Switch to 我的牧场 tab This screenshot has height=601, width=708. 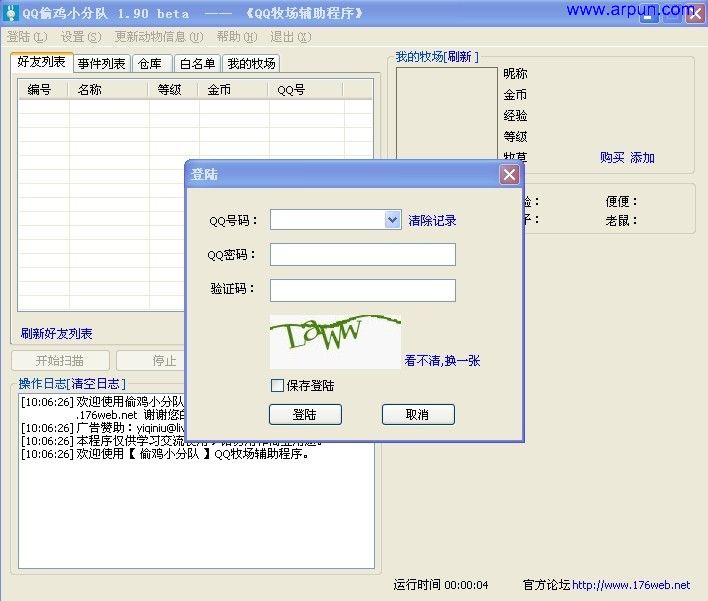coord(250,64)
